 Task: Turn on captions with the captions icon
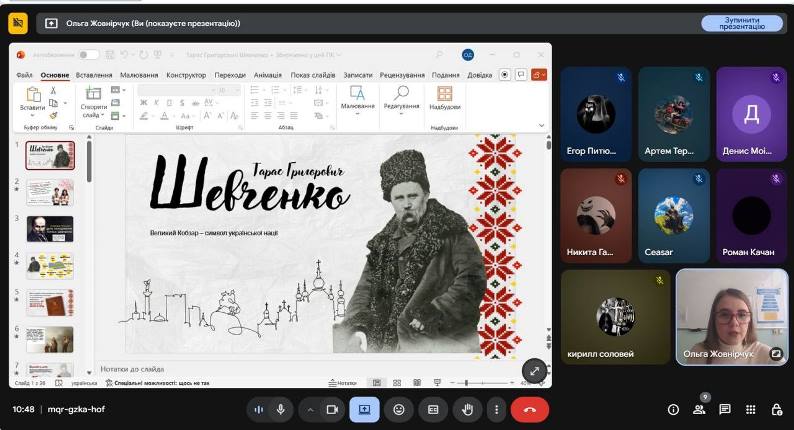coord(433,409)
